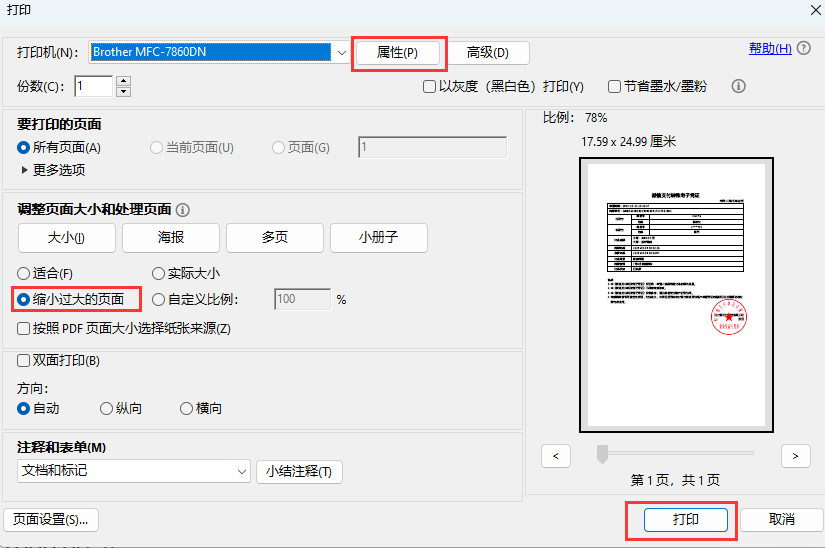The width and height of the screenshot is (825, 548).
Task: Click the page preview slider handle
Action: click(602, 455)
